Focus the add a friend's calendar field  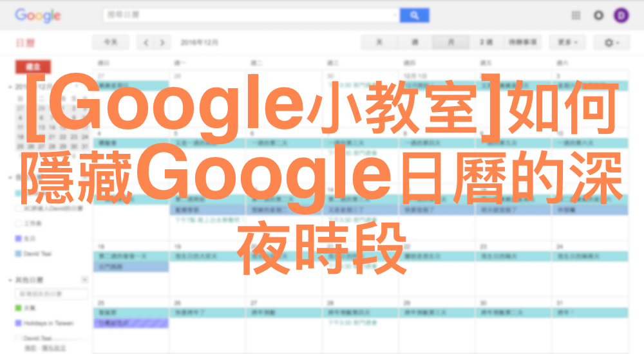click(52, 294)
